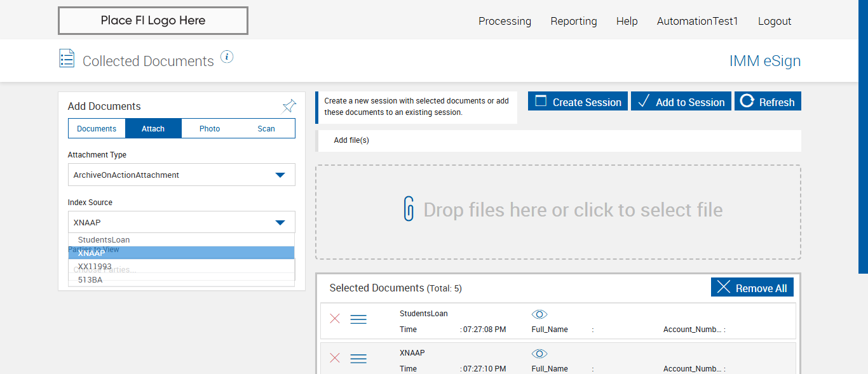The width and height of the screenshot is (868, 374).
Task: Select StudentsLoan from the index source list
Action: (x=104, y=240)
